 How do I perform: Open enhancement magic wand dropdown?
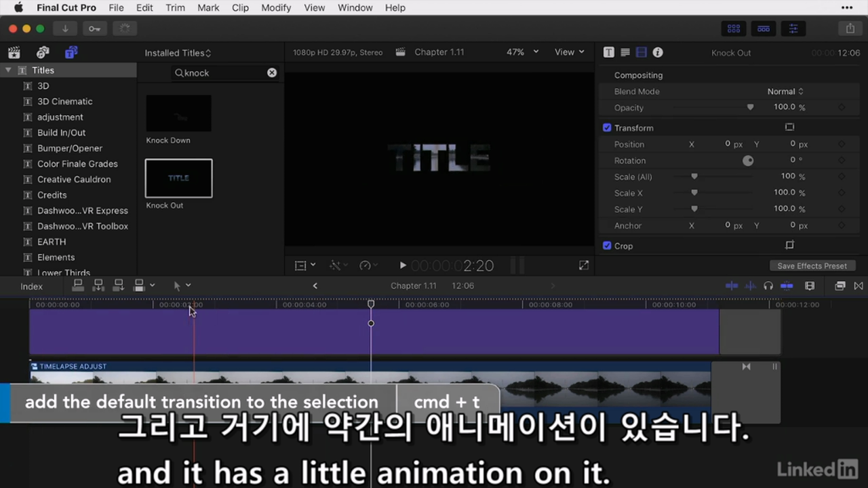338,266
